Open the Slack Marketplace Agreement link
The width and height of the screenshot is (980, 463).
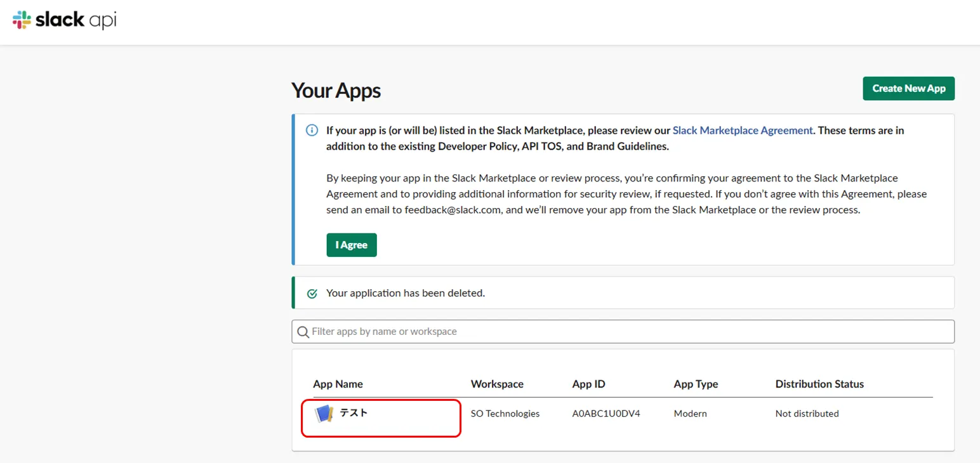click(x=742, y=131)
